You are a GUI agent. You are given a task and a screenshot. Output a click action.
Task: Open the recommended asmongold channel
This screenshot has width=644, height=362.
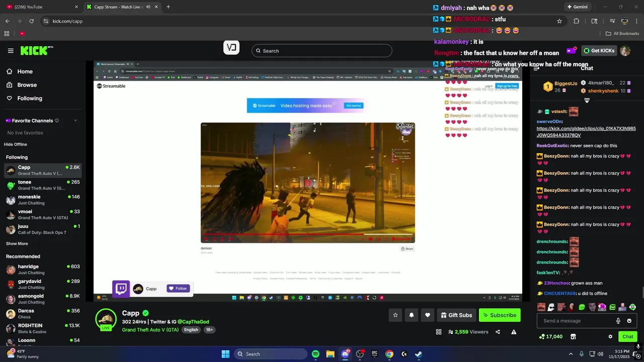point(43,299)
